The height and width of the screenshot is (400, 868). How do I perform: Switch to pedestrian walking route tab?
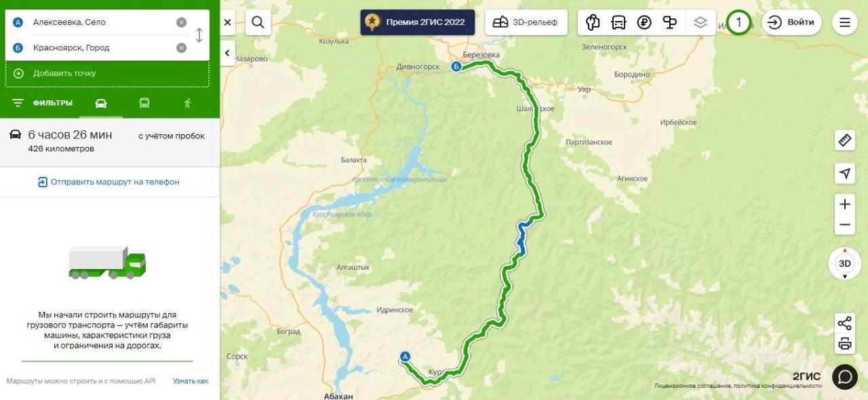[188, 103]
